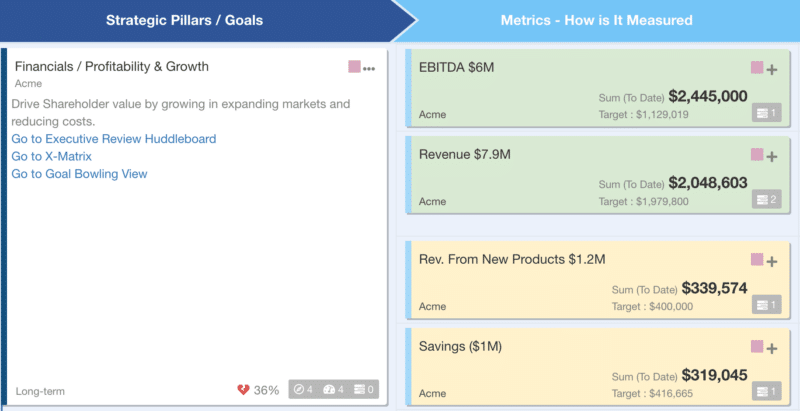The width and height of the screenshot is (800, 411).
Task: Open the Financials / Profitability & Growth title
Action: click(x=112, y=67)
